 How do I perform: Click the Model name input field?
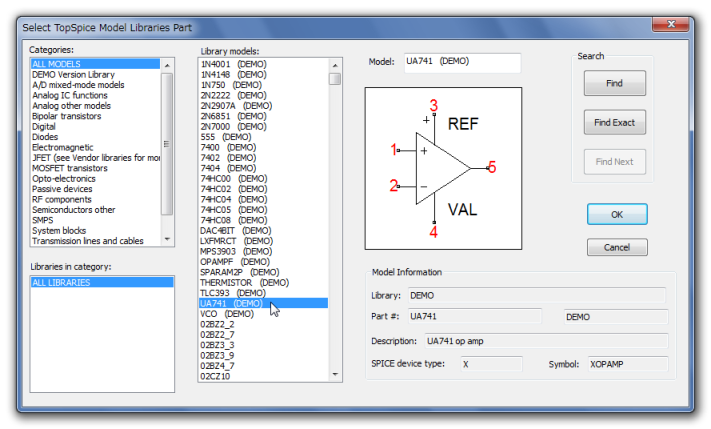(462, 62)
